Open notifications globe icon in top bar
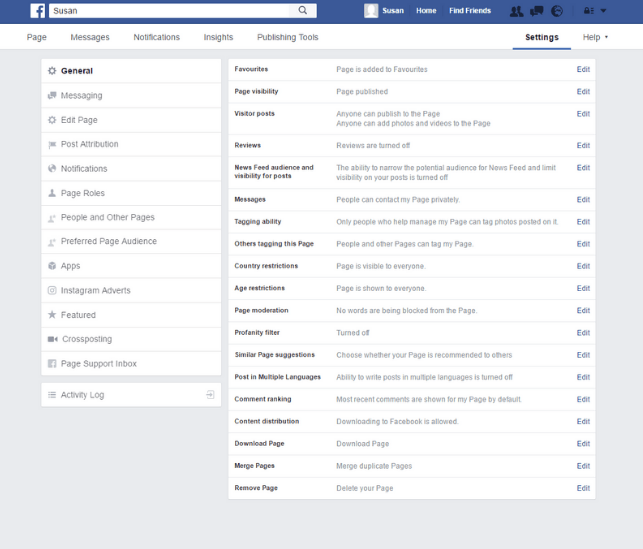Image resolution: width=643 pixels, height=549 pixels. [556, 11]
